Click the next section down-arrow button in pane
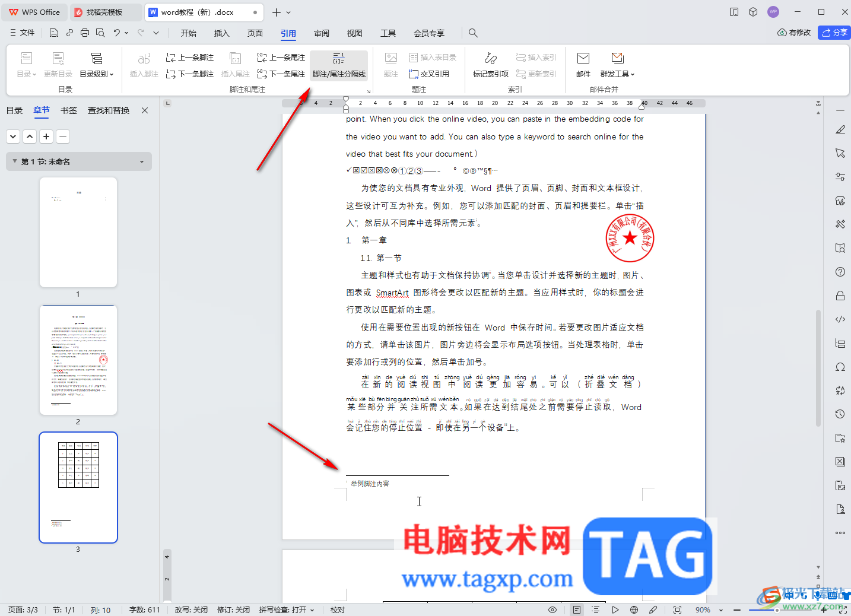The height and width of the screenshot is (616, 851). [13, 136]
